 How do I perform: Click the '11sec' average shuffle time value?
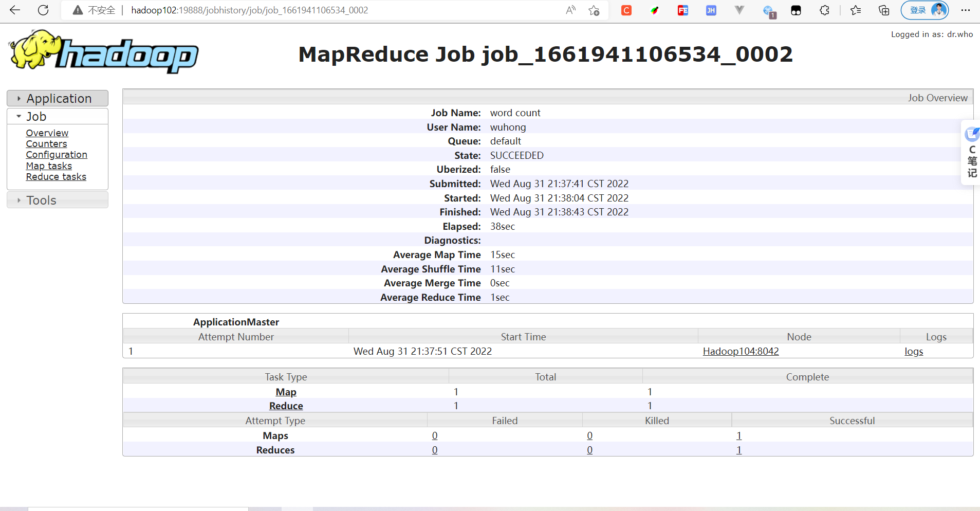502,269
